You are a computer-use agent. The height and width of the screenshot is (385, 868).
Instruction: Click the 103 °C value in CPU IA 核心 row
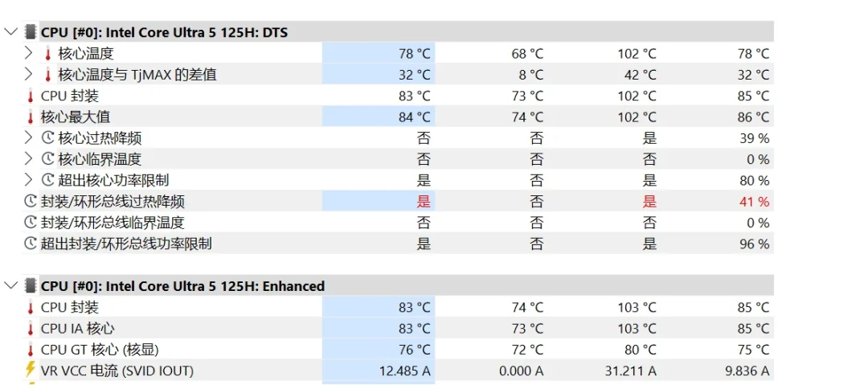[x=637, y=329]
